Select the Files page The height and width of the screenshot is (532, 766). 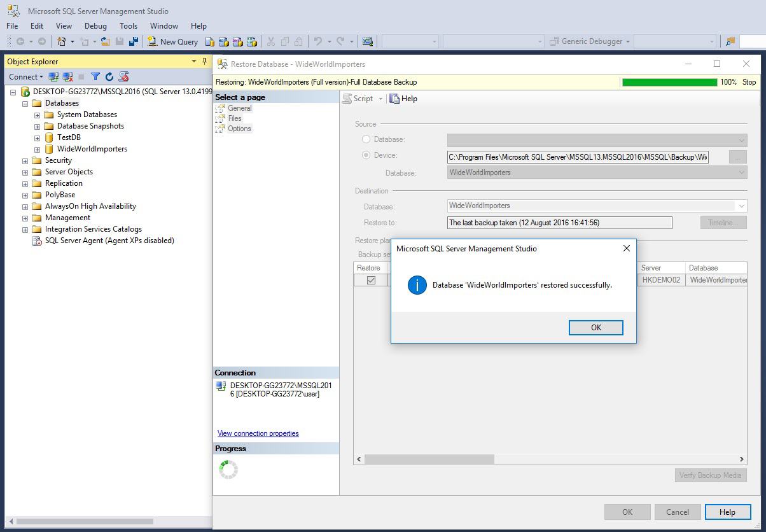(235, 118)
